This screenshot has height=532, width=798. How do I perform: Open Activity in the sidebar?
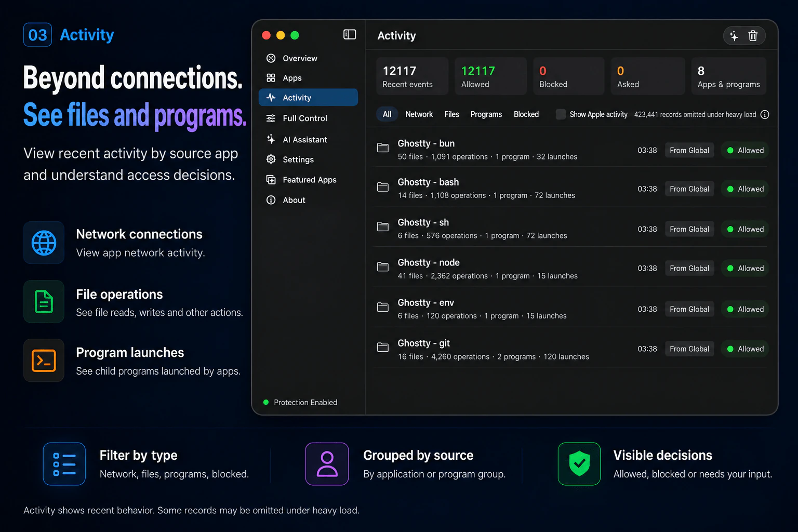[308, 98]
